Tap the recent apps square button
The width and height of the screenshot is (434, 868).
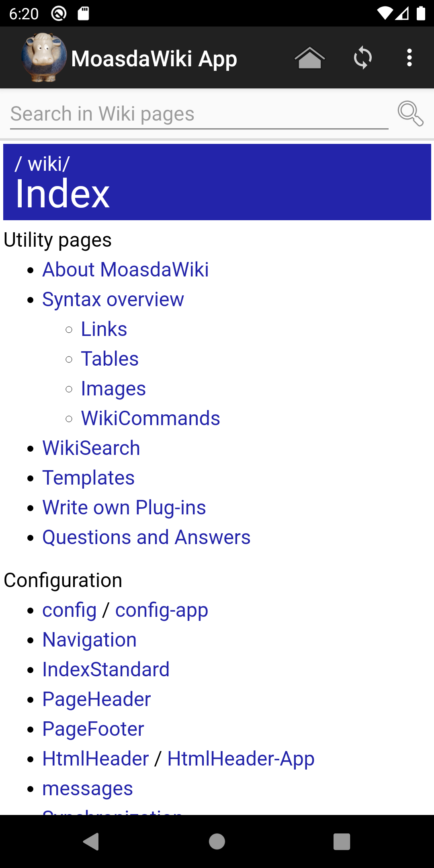[342, 841]
